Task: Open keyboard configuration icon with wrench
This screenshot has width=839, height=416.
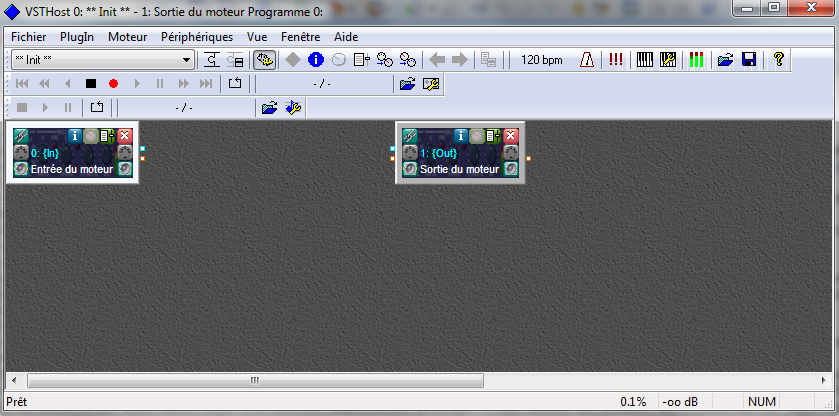Action: click(668, 60)
